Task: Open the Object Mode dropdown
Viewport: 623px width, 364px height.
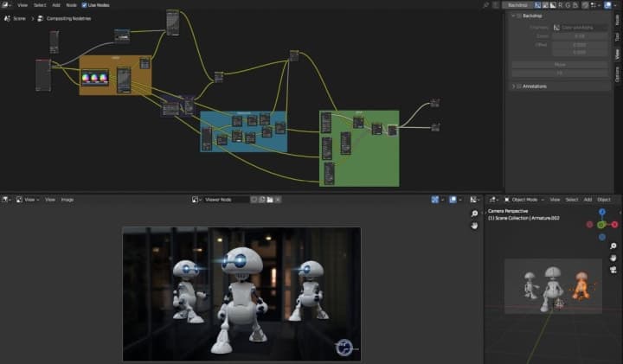Action: click(x=524, y=200)
